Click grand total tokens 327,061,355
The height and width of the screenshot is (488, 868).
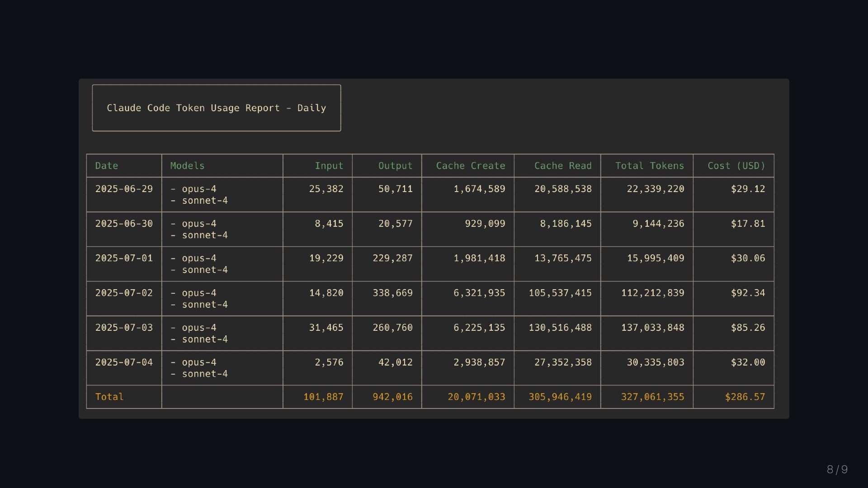point(653,397)
